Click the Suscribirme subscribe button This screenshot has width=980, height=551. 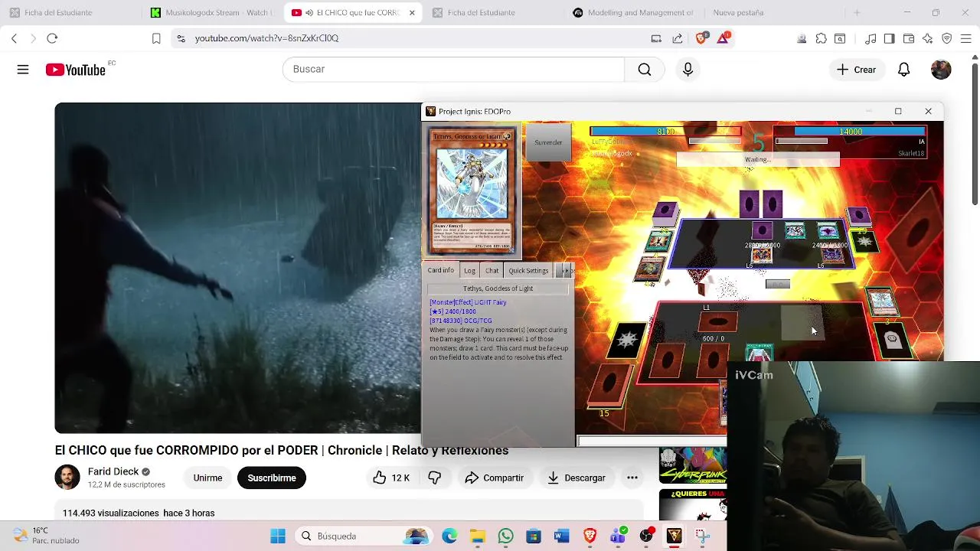272,478
